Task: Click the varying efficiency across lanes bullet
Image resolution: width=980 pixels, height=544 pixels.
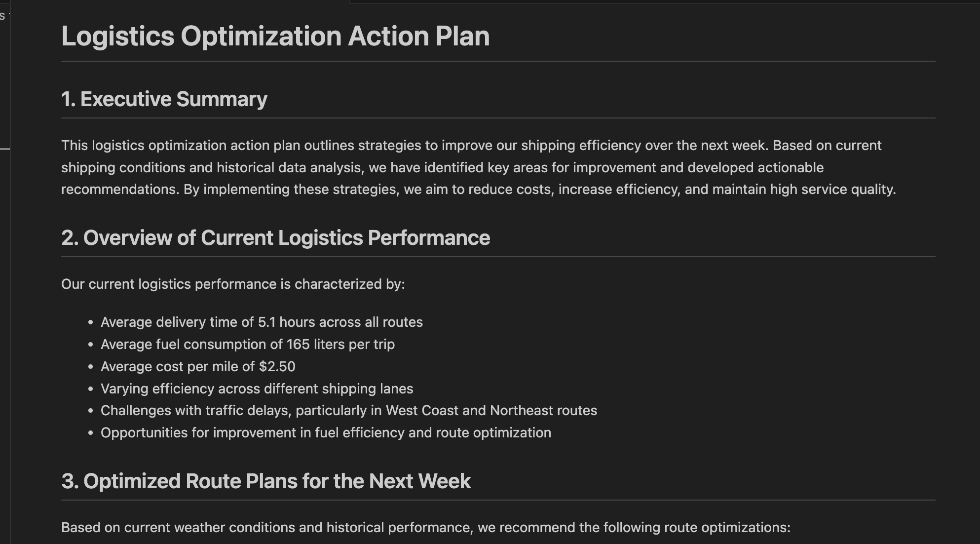Action: [x=257, y=389]
